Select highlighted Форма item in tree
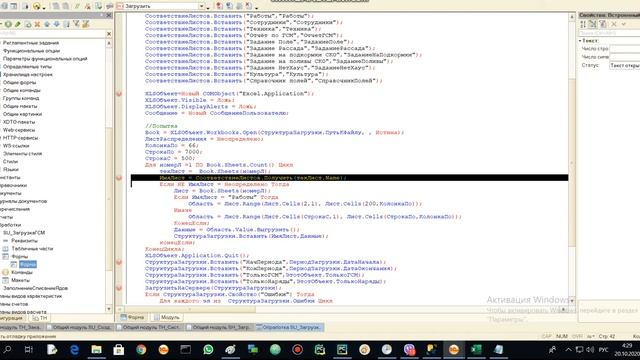Viewport: 640px width, 360px height. 28,264
